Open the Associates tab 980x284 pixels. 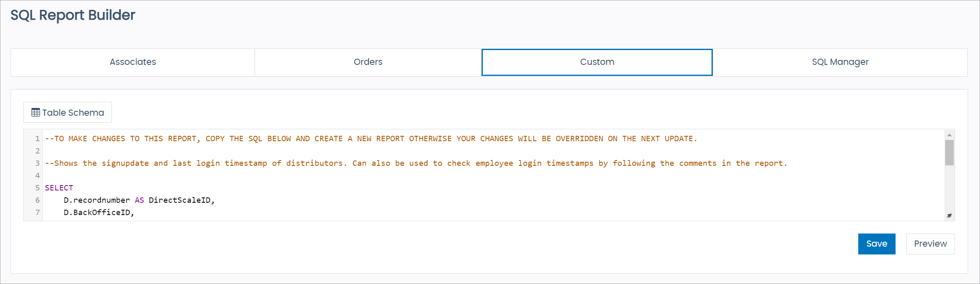[x=133, y=62]
